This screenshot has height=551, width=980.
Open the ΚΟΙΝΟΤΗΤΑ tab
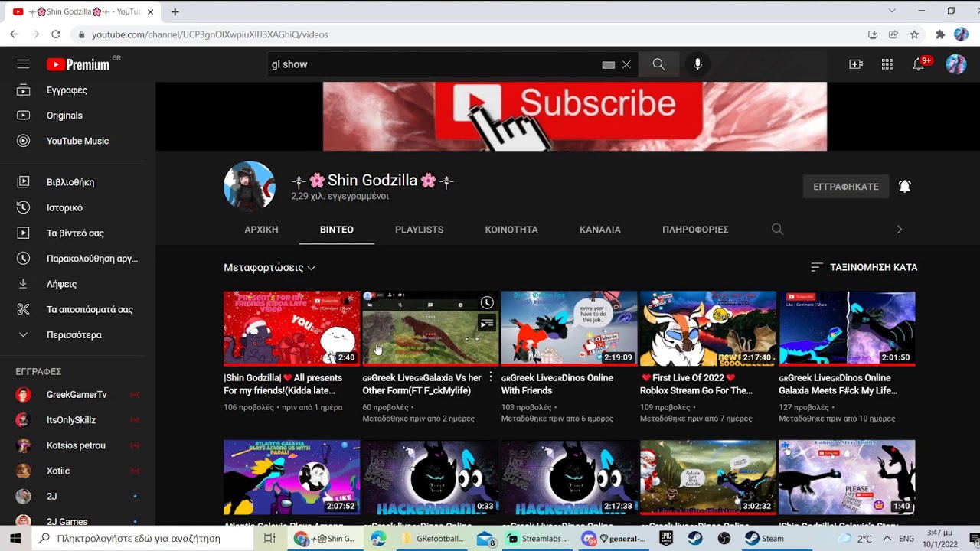pos(511,230)
